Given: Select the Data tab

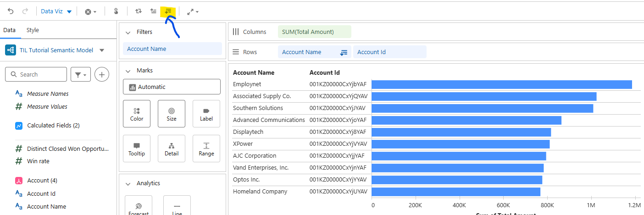Looking at the screenshot, I should point(10,30).
